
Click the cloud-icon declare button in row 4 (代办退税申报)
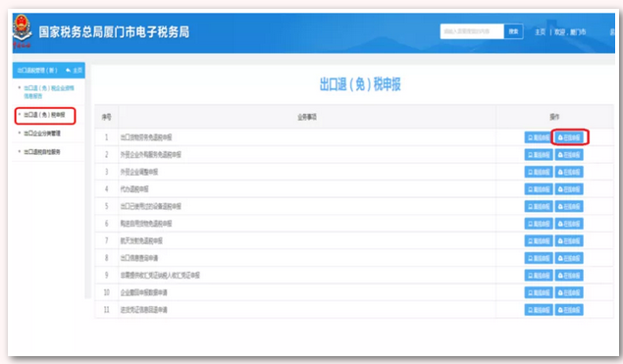(x=569, y=189)
